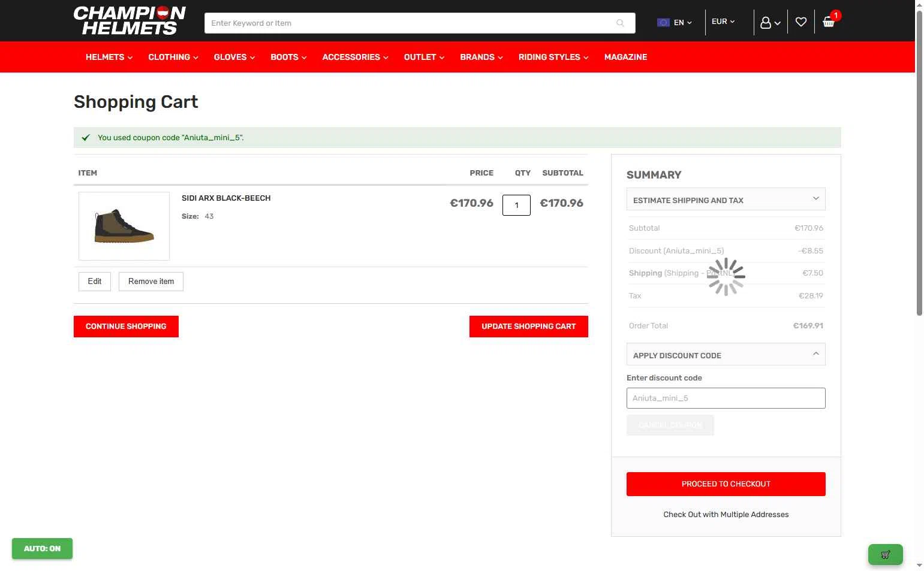Open the SIDI ARX BLACK-BEECH product link
Screen dimensions: 924x571
[226, 198]
